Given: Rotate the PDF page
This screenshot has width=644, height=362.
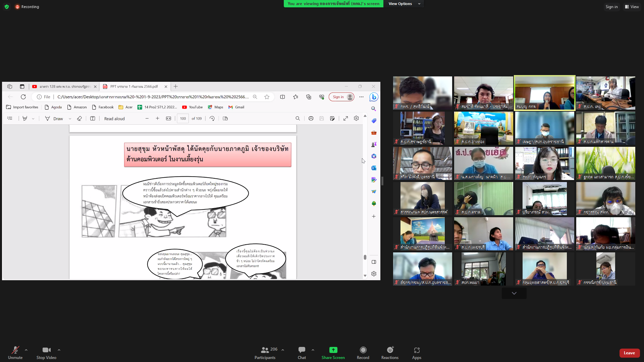Looking at the screenshot, I should pyautogui.click(x=212, y=118).
